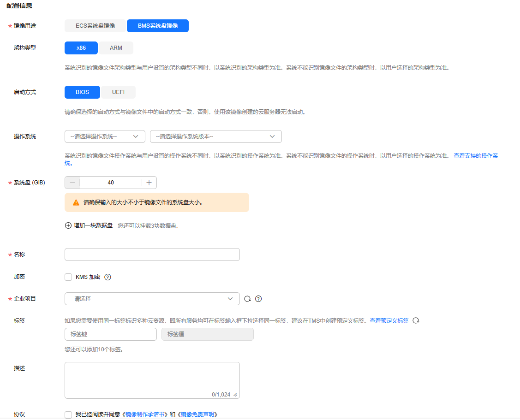Click 您还可以挂载3块数据盘 hint text

[148, 226]
